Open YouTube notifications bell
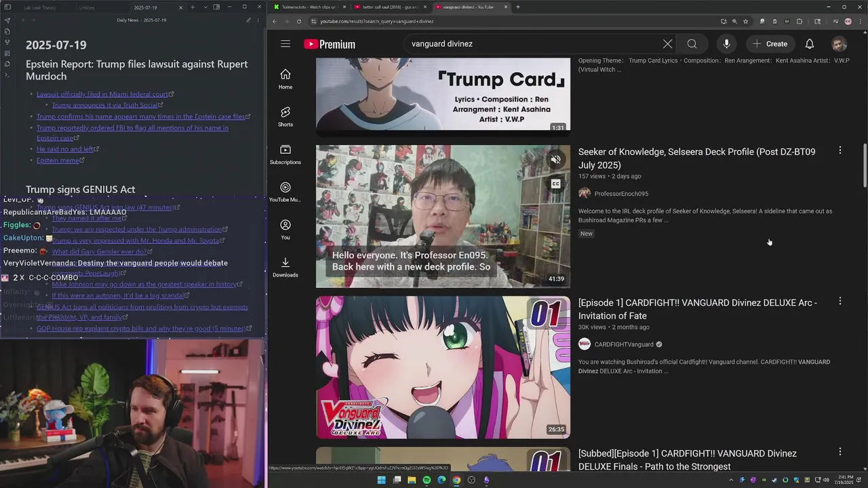Image resolution: width=868 pixels, height=488 pixels. (x=810, y=44)
